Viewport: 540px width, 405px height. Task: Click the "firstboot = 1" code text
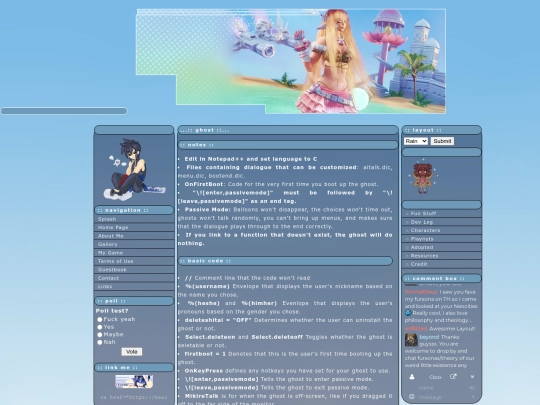(x=205, y=354)
